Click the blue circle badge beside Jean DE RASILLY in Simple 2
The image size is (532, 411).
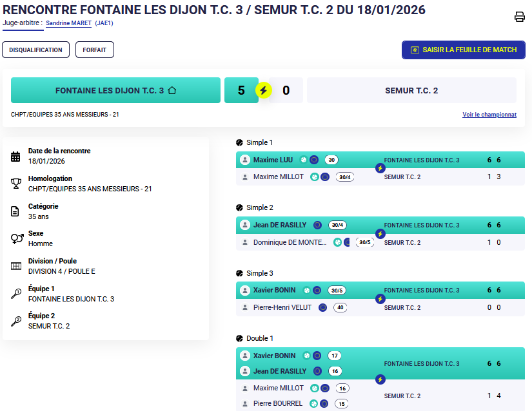pos(317,225)
